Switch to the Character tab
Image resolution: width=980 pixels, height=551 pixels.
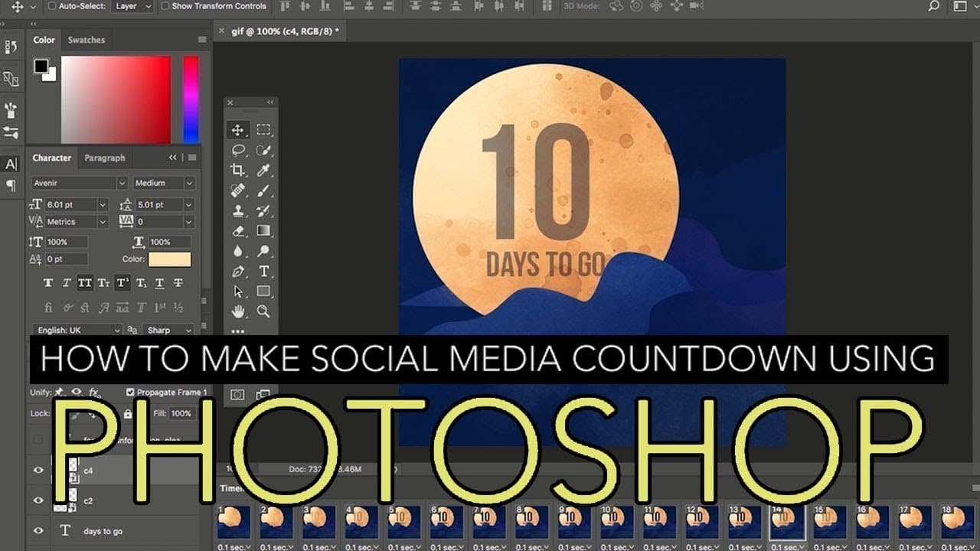[x=51, y=158]
